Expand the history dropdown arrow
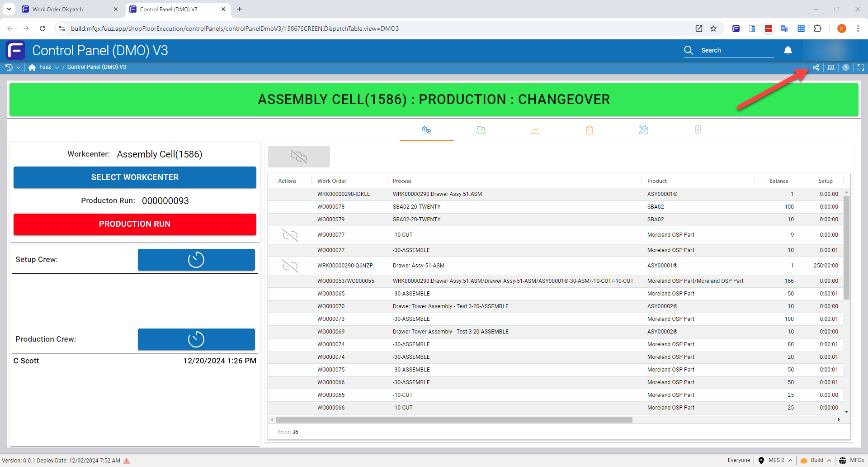This screenshot has width=868, height=467. pyautogui.click(x=18, y=67)
